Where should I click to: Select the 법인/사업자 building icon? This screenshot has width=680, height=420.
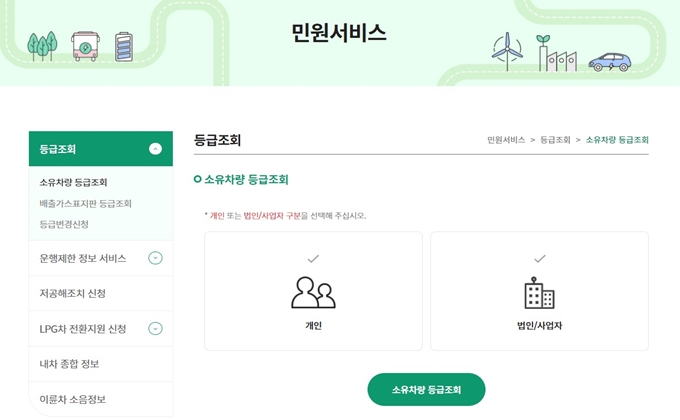(539, 293)
